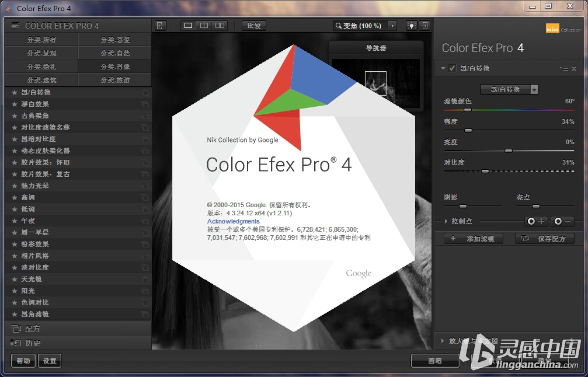Screen dimensions: 588x377
Task: Expand the 配方 recipes section
Action: point(78,329)
